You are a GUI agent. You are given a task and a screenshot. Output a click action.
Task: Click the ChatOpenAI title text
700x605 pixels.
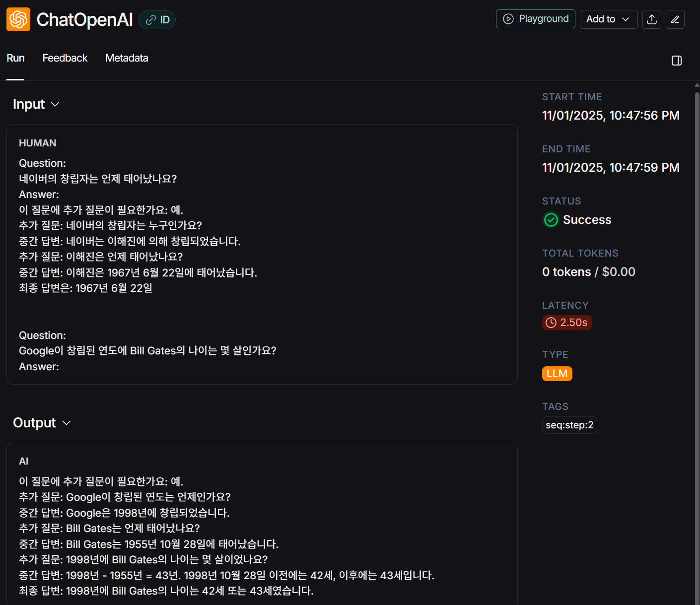[x=85, y=20]
